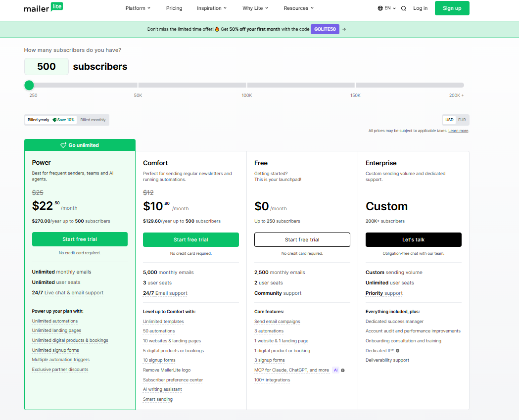Click Subscriber preference center
The height and width of the screenshot is (420, 519).
click(173, 380)
